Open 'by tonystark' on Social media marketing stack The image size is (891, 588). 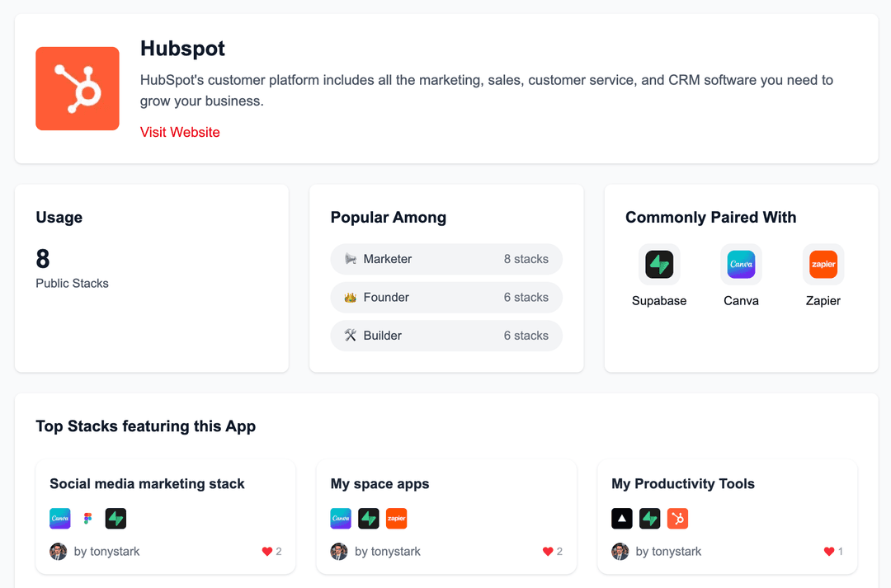(106, 551)
